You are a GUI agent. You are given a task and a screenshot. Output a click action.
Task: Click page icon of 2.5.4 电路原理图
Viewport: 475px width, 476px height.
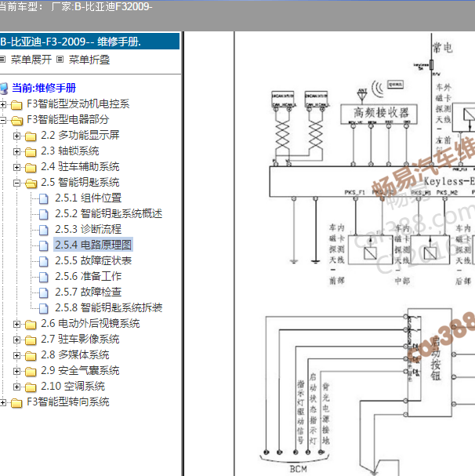pos(44,246)
